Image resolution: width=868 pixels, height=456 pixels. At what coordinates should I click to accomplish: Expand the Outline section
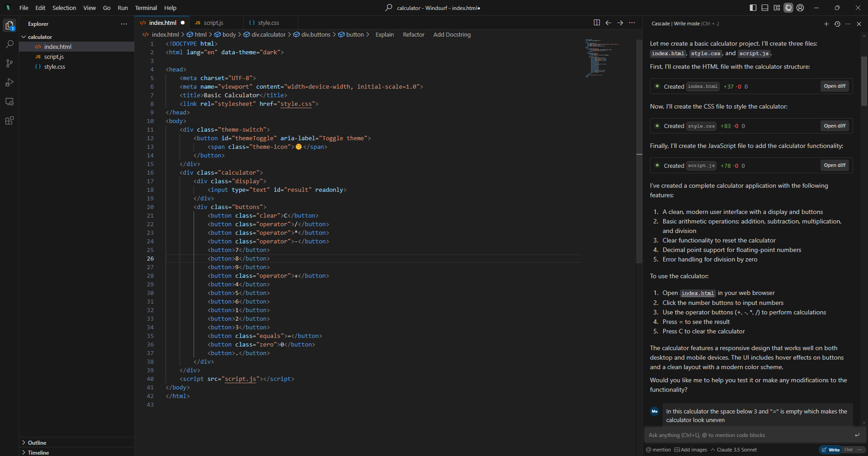pyautogui.click(x=37, y=442)
